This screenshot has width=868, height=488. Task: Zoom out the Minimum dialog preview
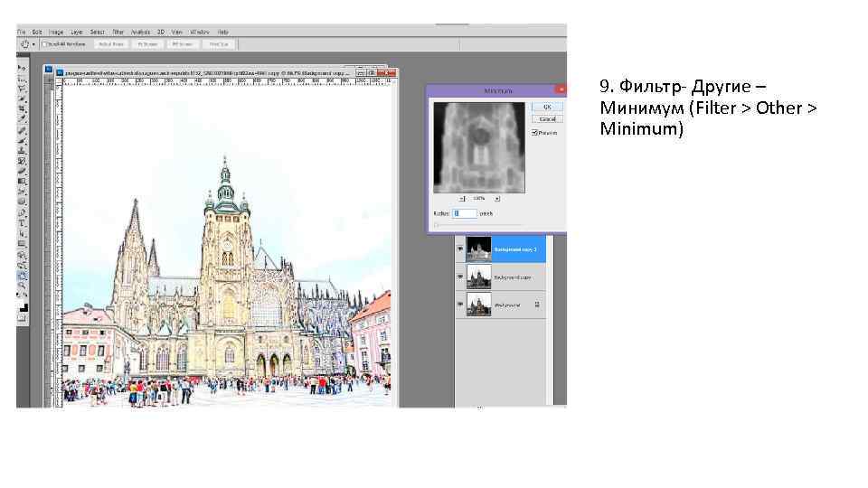(x=462, y=198)
